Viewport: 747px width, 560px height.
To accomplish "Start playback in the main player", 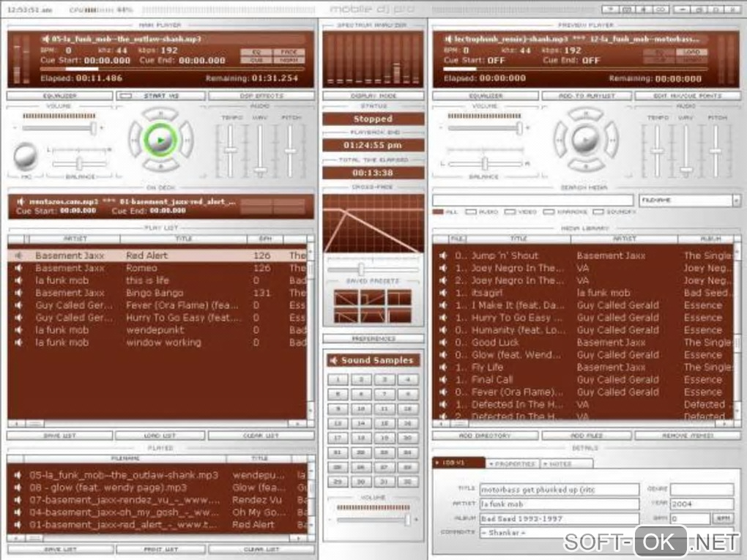I will (x=160, y=141).
